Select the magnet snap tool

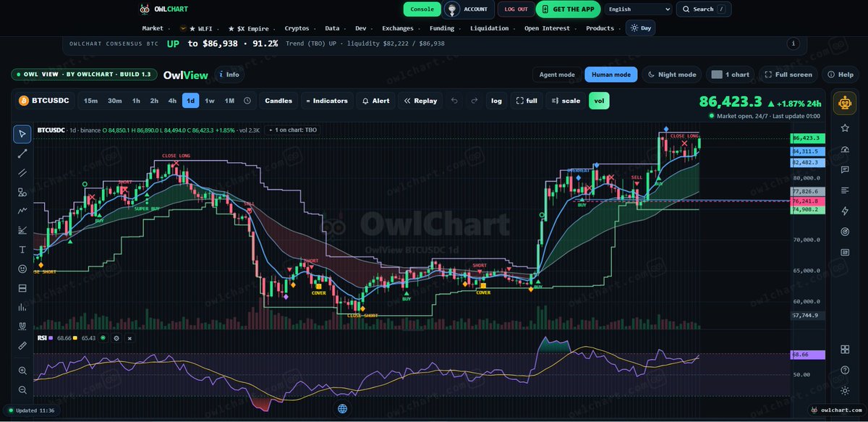click(x=22, y=326)
